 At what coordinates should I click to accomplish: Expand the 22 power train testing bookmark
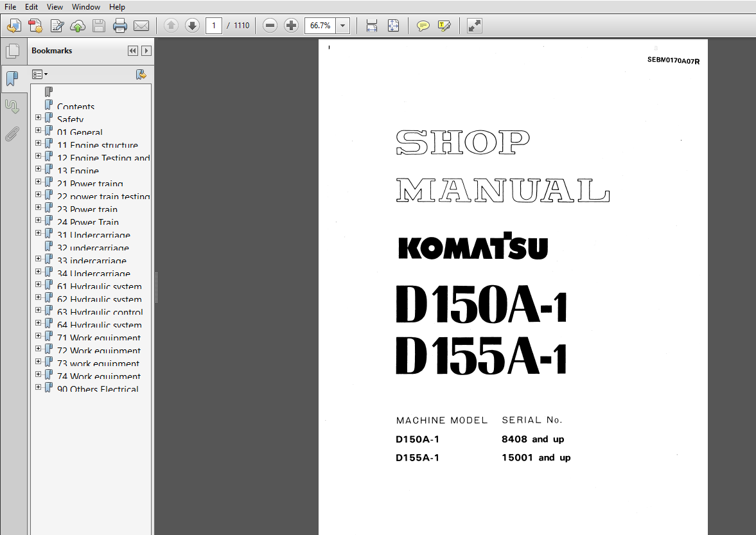click(x=38, y=194)
